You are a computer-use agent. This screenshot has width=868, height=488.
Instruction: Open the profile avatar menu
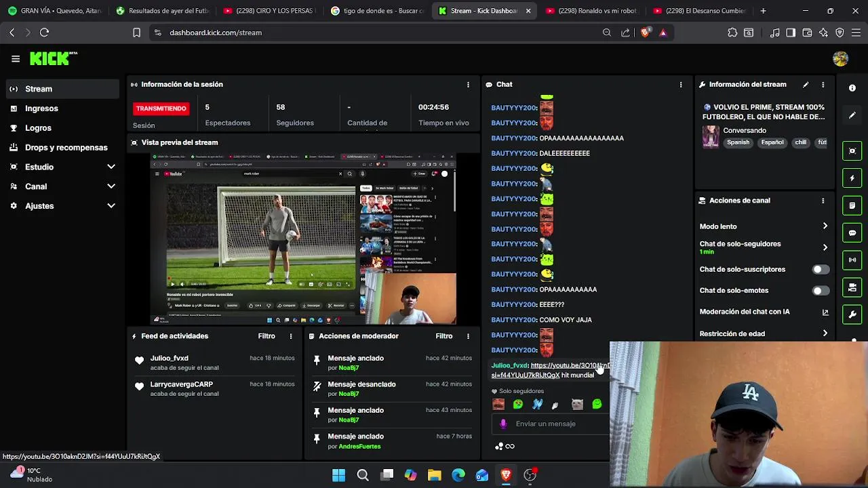click(x=840, y=59)
